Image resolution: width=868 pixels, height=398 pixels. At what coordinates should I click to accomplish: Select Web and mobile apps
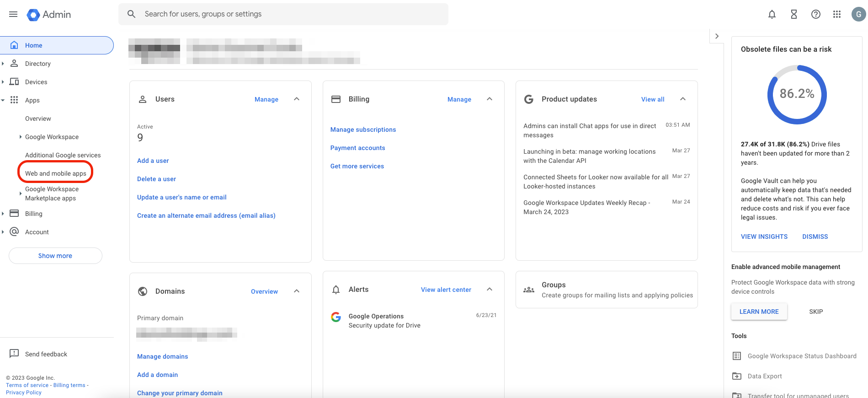55,173
